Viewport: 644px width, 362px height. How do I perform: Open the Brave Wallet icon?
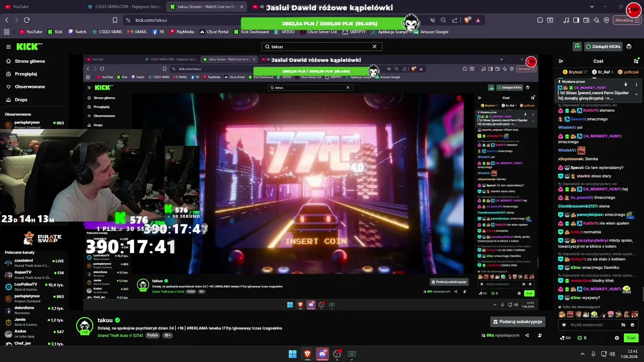coord(587,20)
